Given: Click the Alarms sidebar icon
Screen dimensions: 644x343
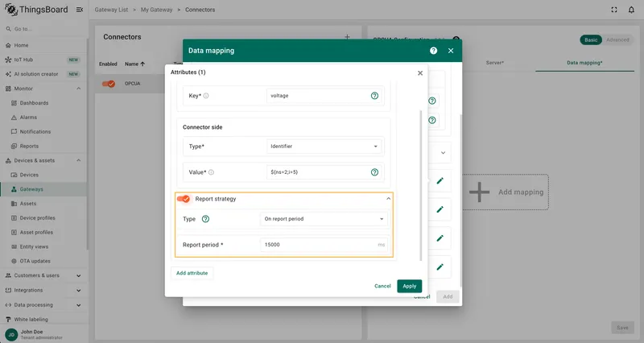Looking at the screenshot, I should click(x=14, y=117).
